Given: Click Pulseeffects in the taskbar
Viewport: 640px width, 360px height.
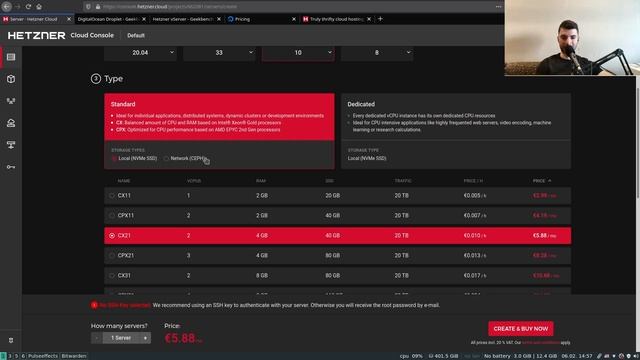Looking at the screenshot, I should coord(43,356).
